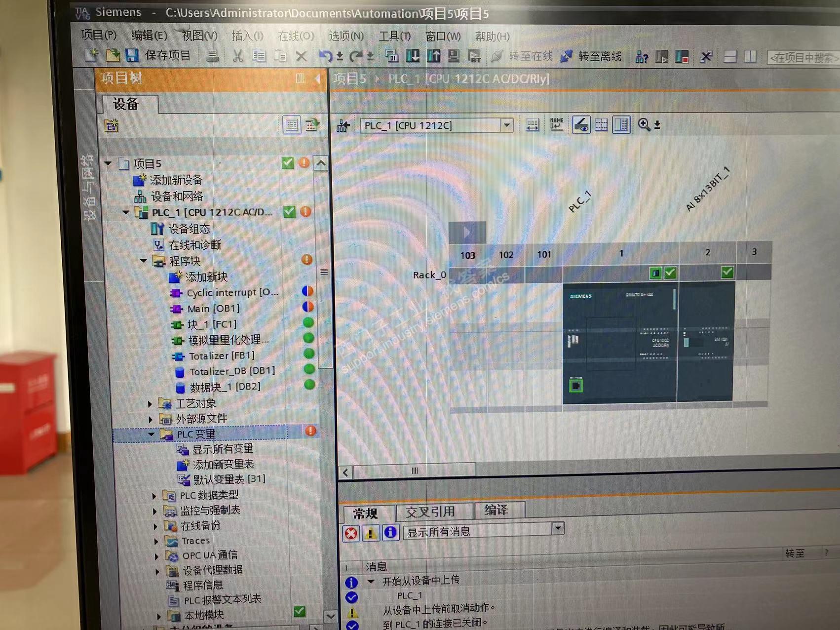Viewport: 840px width, 630px height.
Task: Click the copy toolbar icon
Action: pyautogui.click(x=259, y=56)
